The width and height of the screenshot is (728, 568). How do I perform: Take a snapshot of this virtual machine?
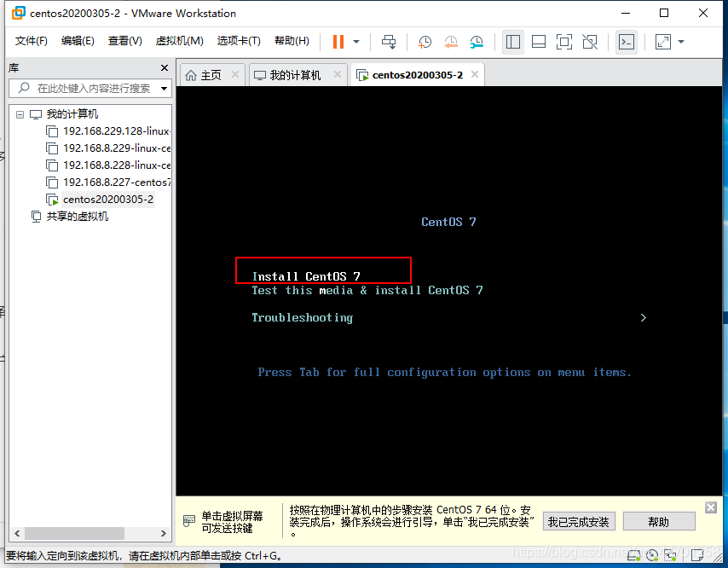pyautogui.click(x=425, y=42)
